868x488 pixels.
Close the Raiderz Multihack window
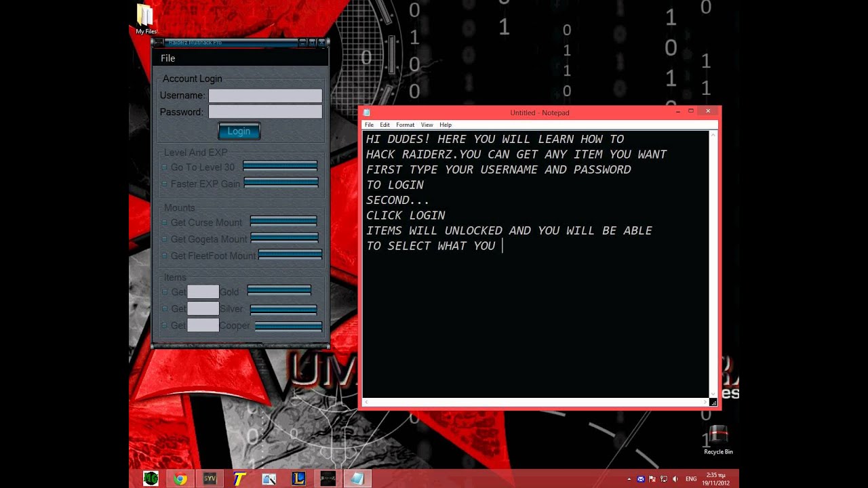coord(321,43)
